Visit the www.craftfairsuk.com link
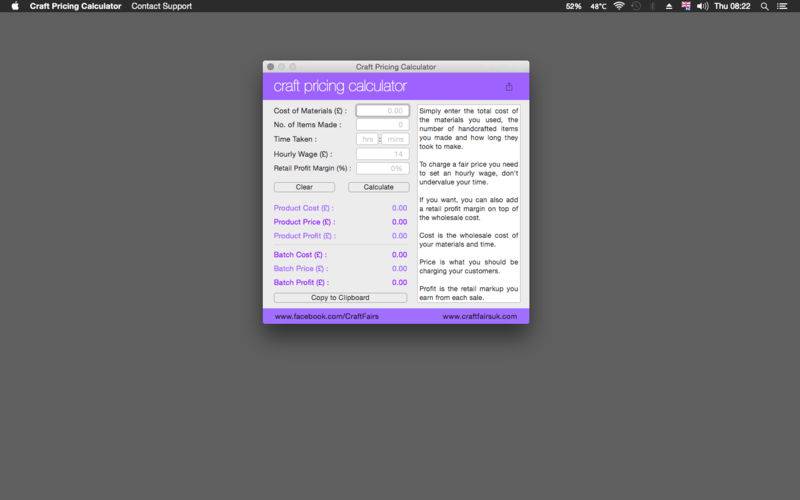Screen dimensions: 800x500 (x=479, y=316)
